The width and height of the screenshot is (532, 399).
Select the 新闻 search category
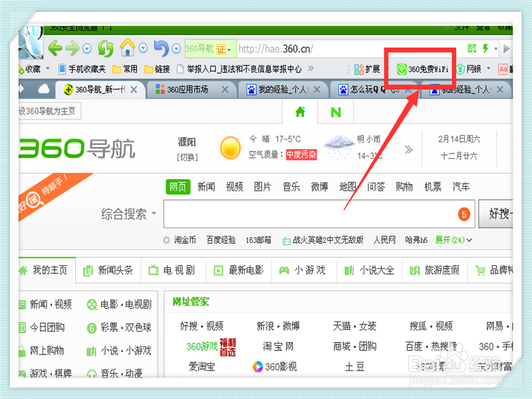(x=206, y=187)
